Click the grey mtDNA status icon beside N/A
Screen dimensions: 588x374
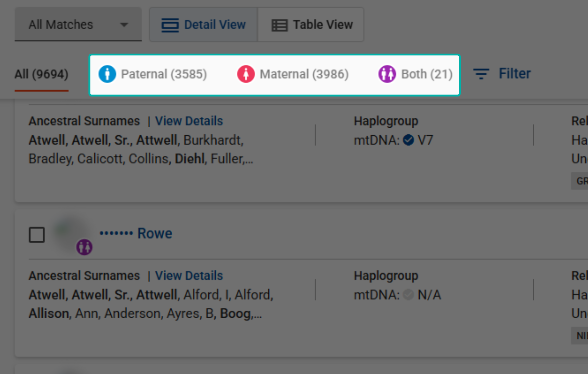(x=408, y=294)
